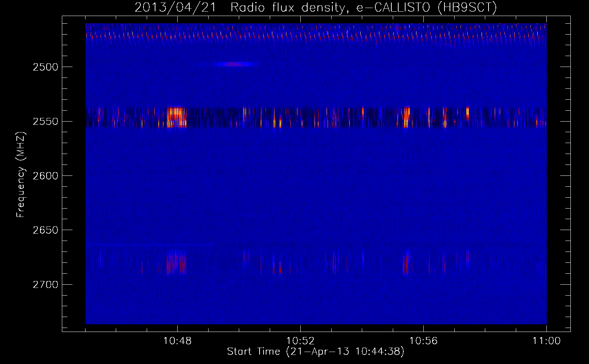Click the 10:52 time tick label
The width and height of the screenshot is (589, 364).
[300, 341]
